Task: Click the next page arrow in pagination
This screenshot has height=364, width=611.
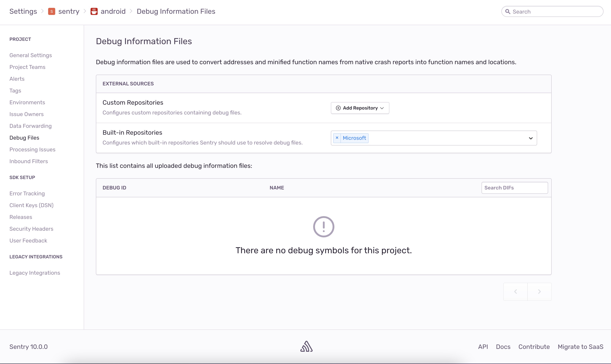Action: click(539, 291)
